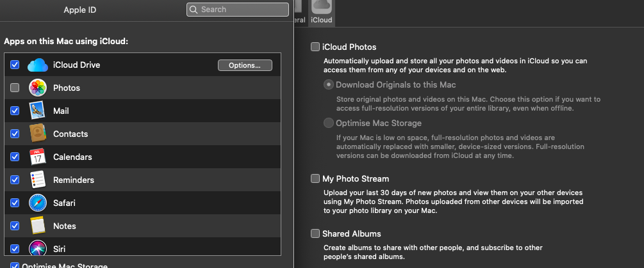The image size is (644, 268).
Task: Switch to the iCloud tab label
Action: coord(322,20)
